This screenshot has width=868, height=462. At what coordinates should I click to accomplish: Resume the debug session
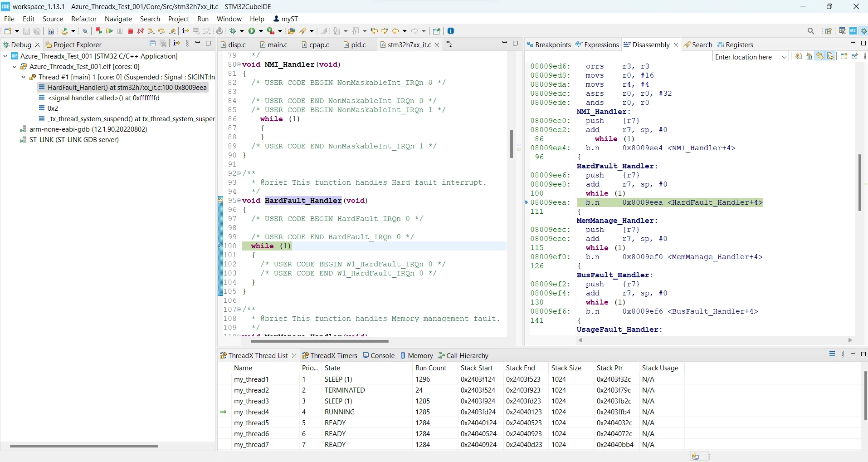(109, 31)
